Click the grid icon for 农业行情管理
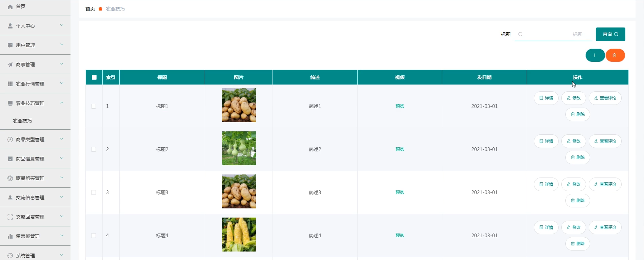This screenshot has width=644, height=260. pyautogui.click(x=10, y=84)
